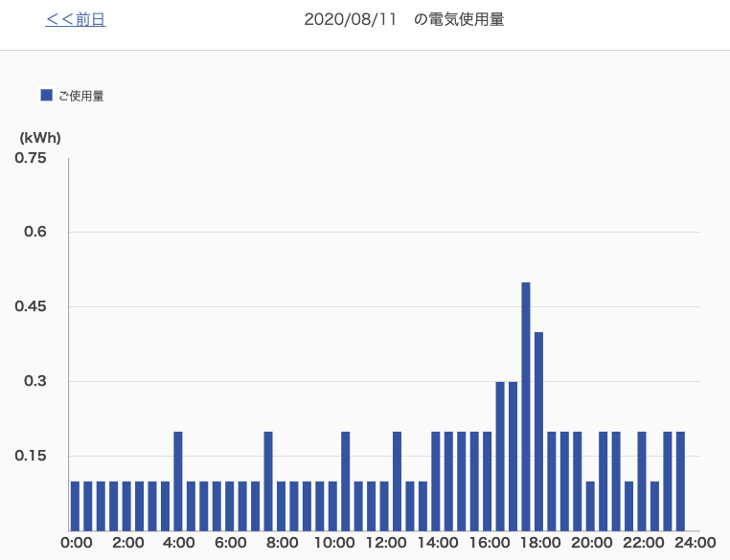Select the last bar before 24:00
Viewport: 730px width, 560px height.
click(x=680, y=481)
